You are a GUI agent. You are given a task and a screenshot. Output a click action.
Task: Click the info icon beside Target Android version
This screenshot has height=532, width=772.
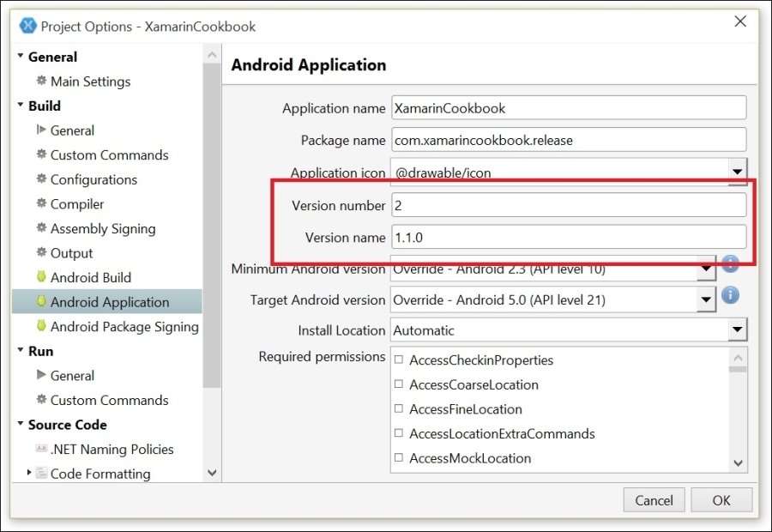click(x=730, y=295)
